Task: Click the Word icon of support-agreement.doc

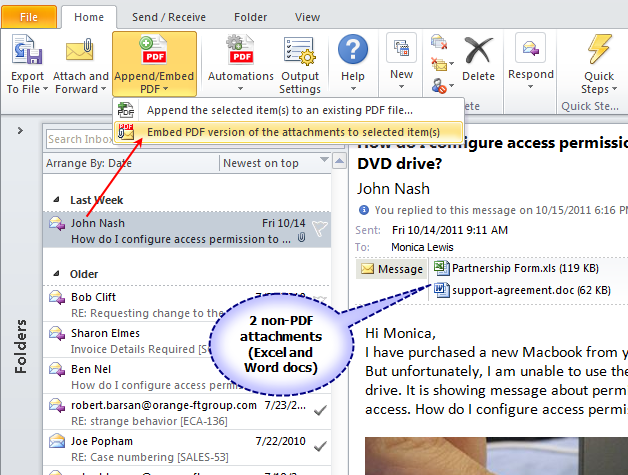Action: (x=441, y=290)
